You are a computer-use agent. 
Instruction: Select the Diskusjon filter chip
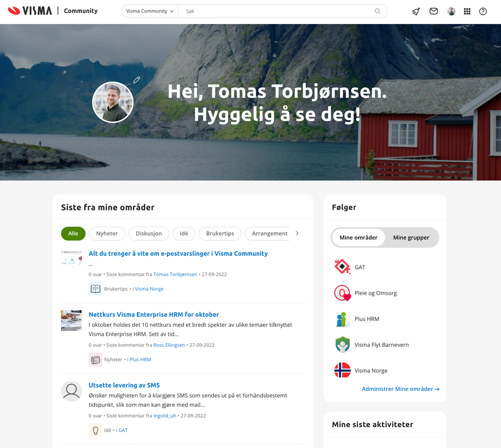coord(148,234)
